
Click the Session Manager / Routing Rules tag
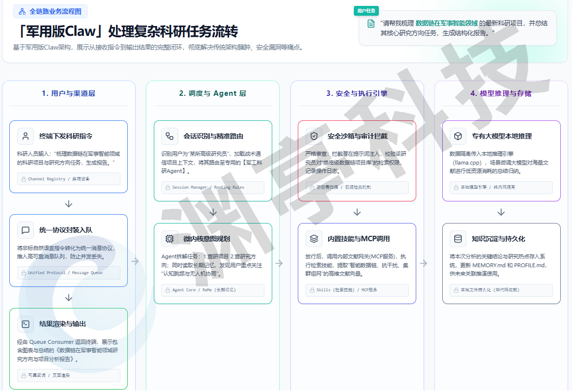212,187
